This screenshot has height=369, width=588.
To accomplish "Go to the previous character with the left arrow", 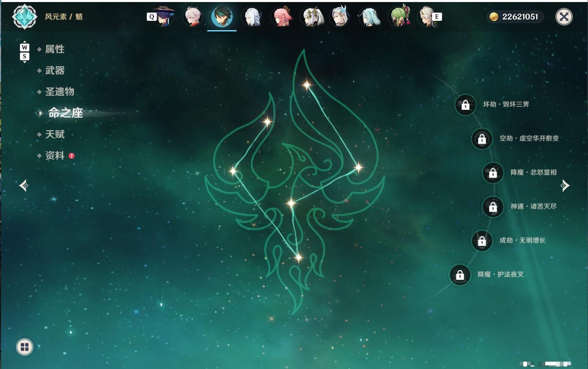I will click(x=24, y=186).
